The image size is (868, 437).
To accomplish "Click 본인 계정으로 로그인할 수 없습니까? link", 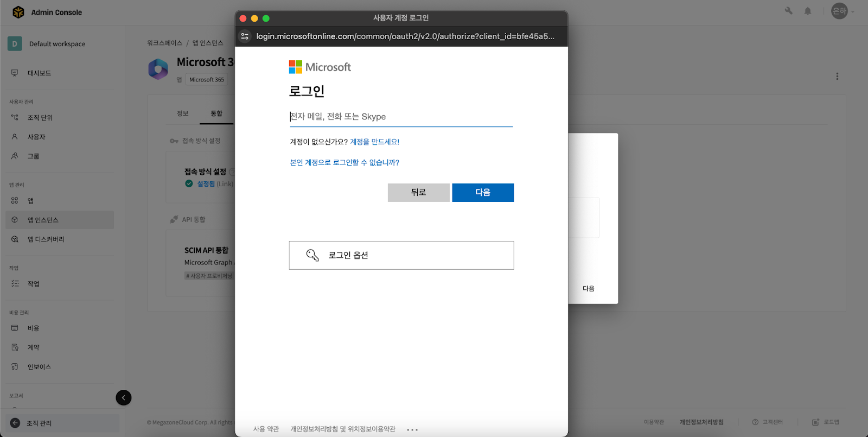I will [344, 162].
